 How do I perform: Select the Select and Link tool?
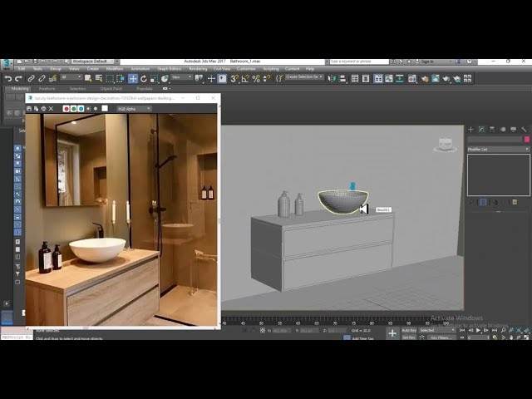[31, 79]
